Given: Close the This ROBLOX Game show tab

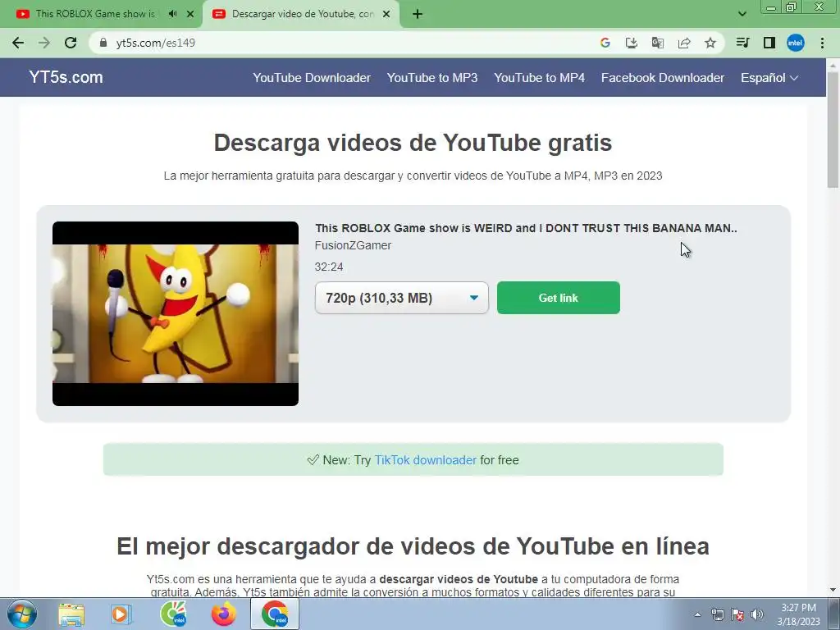Looking at the screenshot, I should [190, 14].
